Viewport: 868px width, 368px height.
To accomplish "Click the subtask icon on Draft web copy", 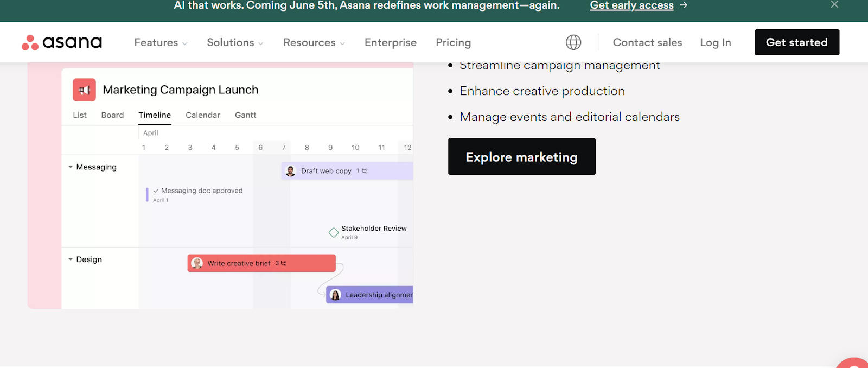I will coord(365,171).
